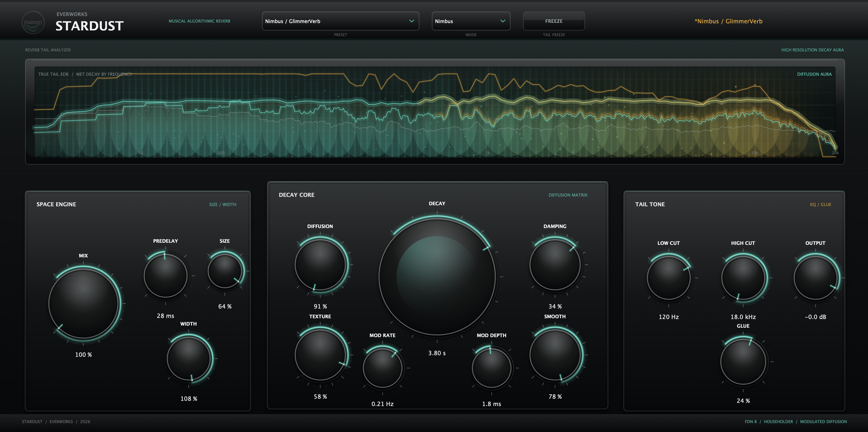
Task: Click the 91 % diffusion value
Action: [x=320, y=306]
